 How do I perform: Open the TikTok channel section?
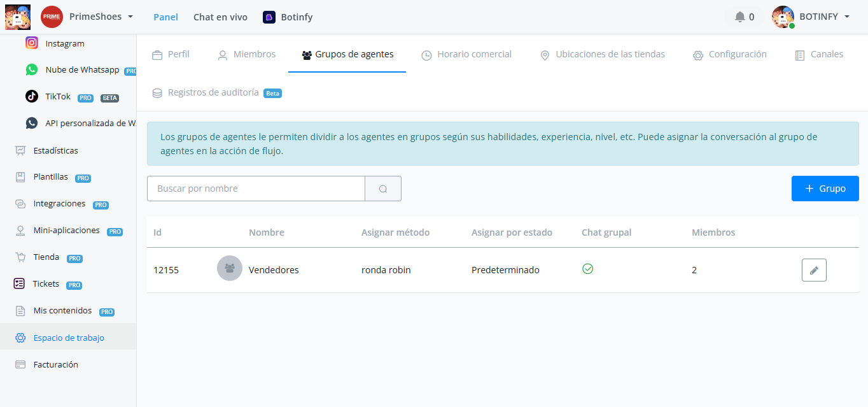tap(57, 97)
